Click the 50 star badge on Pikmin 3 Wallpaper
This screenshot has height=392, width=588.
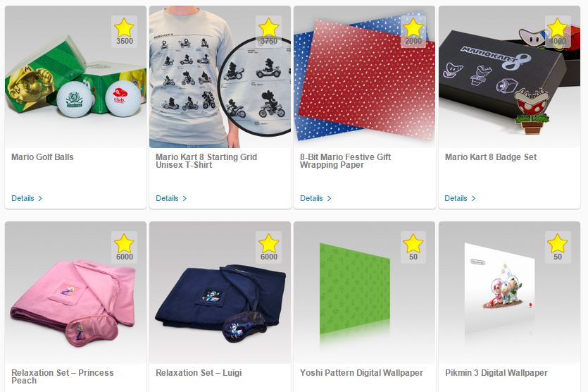pos(557,247)
